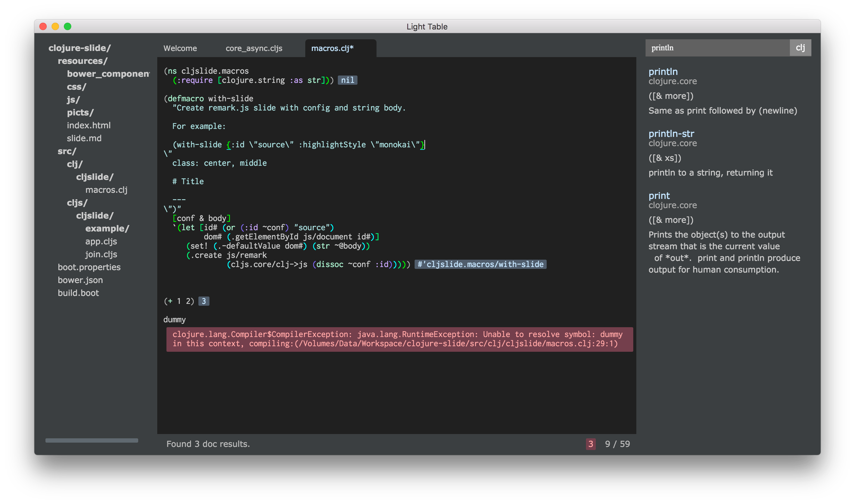
Task: Open app.cljs in workspace tree
Action: (101, 242)
